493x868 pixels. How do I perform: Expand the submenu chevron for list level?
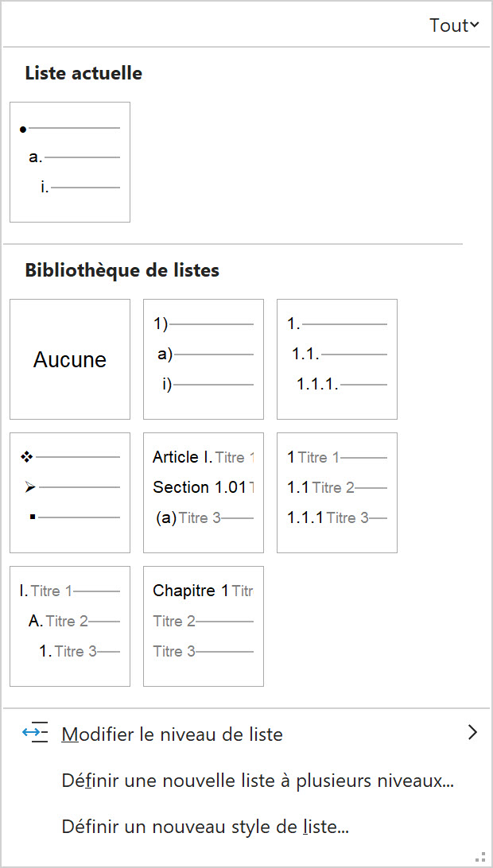pyautogui.click(x=473, y=733)
